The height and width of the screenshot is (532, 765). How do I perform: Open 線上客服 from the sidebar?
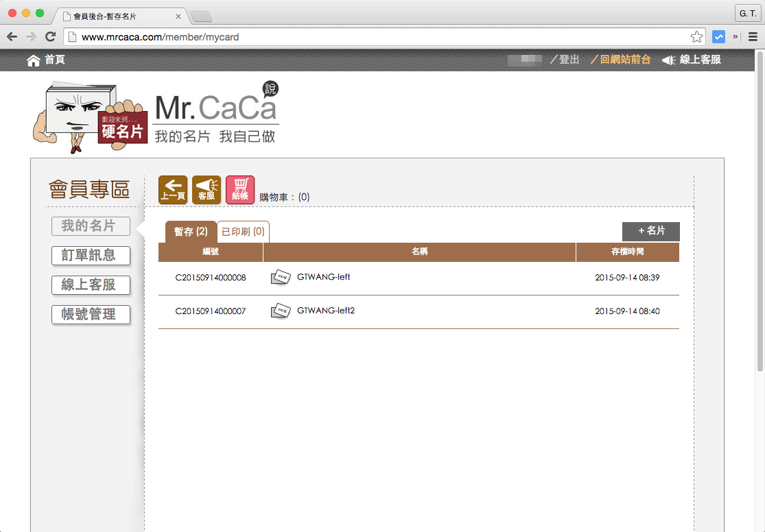(91, 285)
